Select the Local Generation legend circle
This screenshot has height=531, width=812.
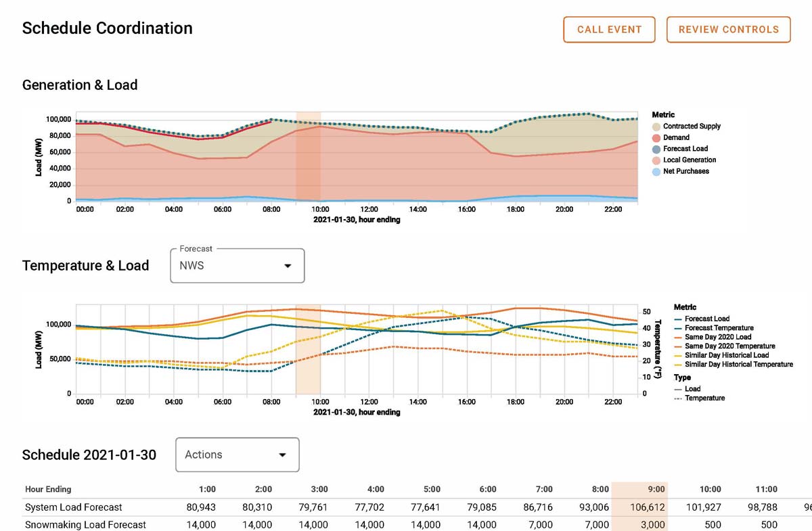(656, 160)
